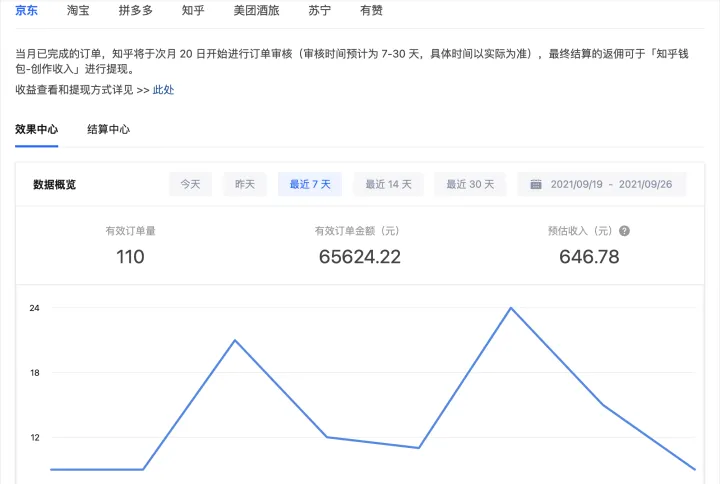Filter data by 今天

click(191, 184)
